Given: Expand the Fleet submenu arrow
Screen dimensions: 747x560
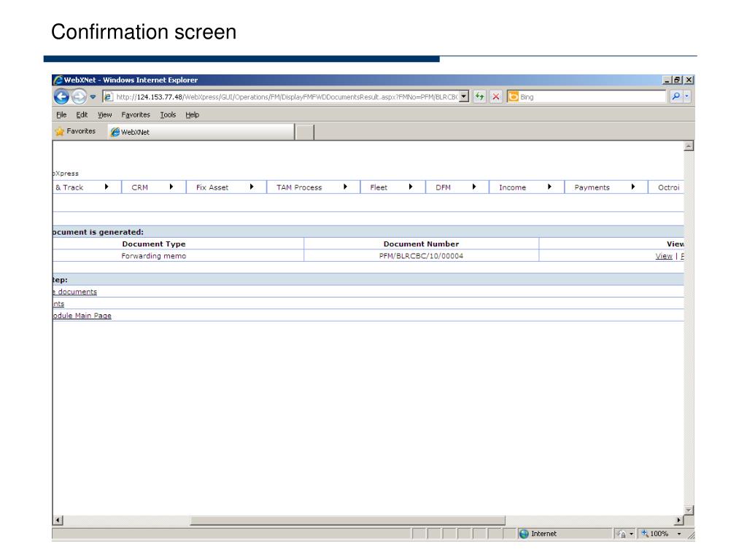Looking at the screenshot, I should pos(410,187).
